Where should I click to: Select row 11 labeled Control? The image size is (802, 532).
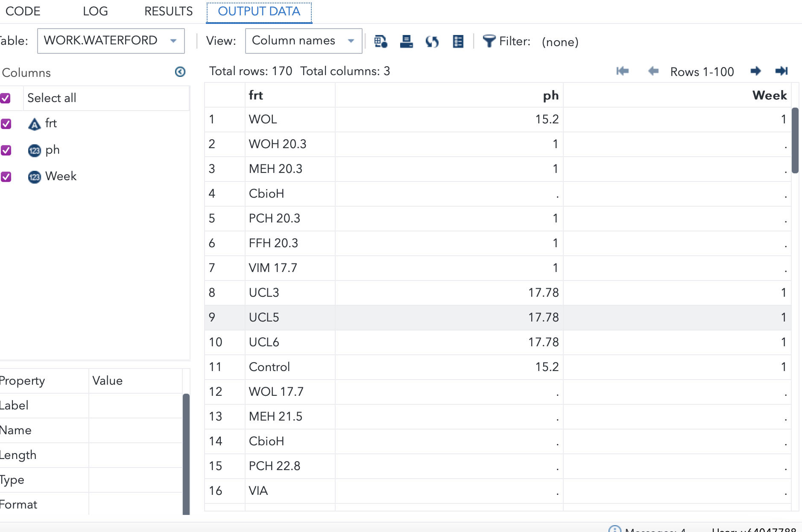(269, 367)
